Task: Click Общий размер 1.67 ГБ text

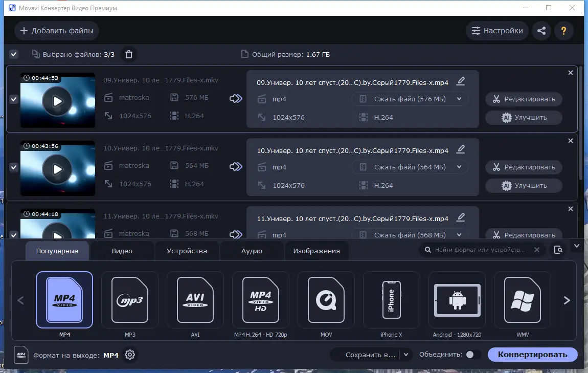Action: 290,54
